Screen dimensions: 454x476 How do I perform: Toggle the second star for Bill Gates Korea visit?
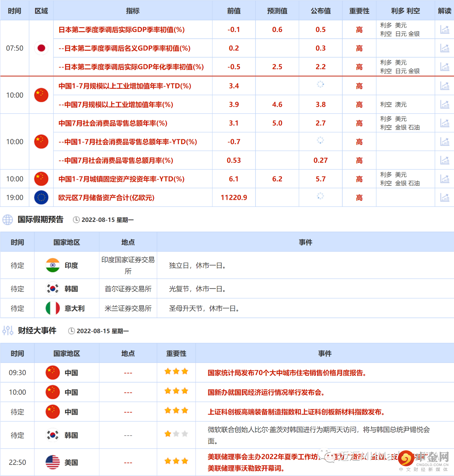[176, 433]
